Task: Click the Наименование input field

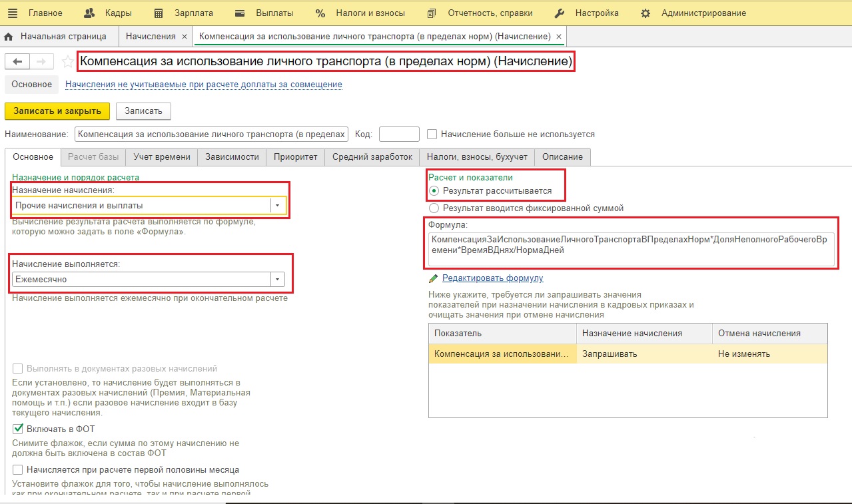Action: pyautogui.click(x=211, y=134)
